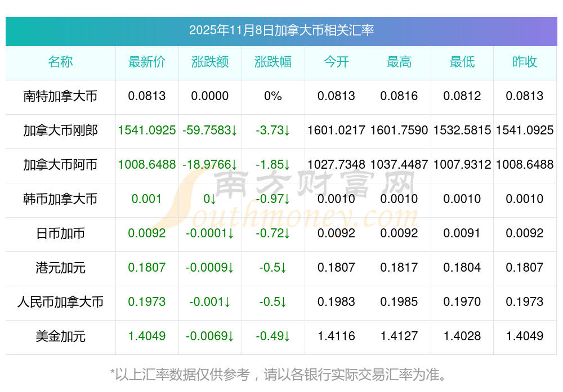Select the 昨收 column header
The height and width of the screenshot is (392, 563).
525,62
